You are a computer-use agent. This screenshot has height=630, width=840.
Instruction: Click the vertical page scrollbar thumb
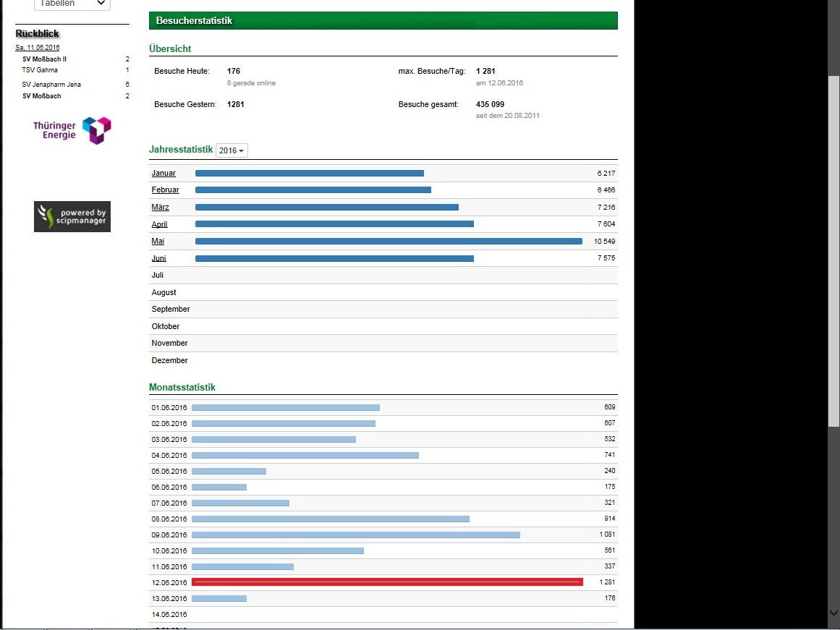pos(833,251)
